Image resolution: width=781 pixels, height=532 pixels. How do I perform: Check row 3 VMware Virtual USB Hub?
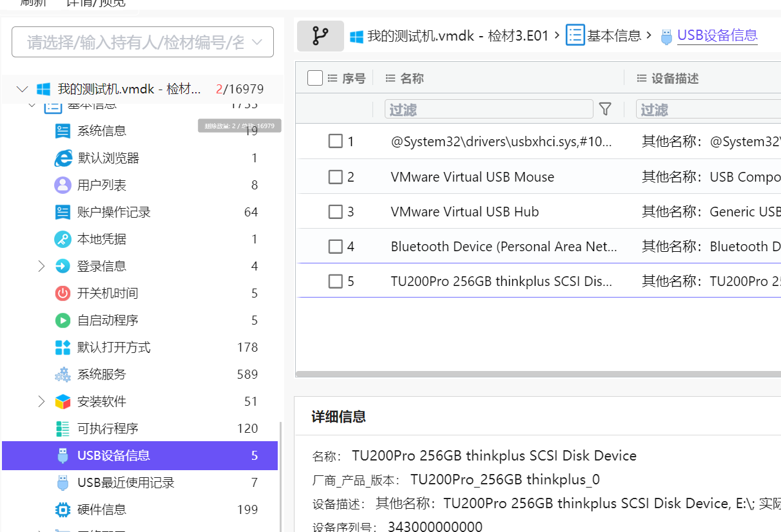(335, 211)
